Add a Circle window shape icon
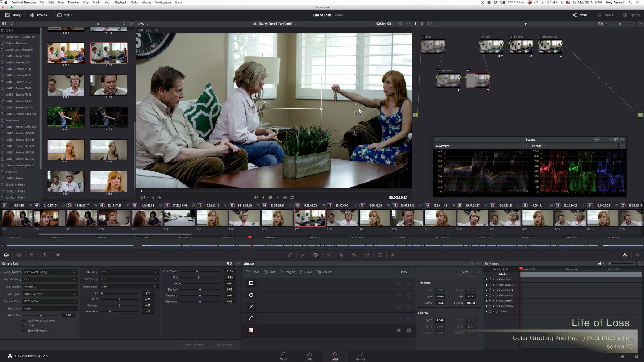644x362 pixels. click(251, 295)
